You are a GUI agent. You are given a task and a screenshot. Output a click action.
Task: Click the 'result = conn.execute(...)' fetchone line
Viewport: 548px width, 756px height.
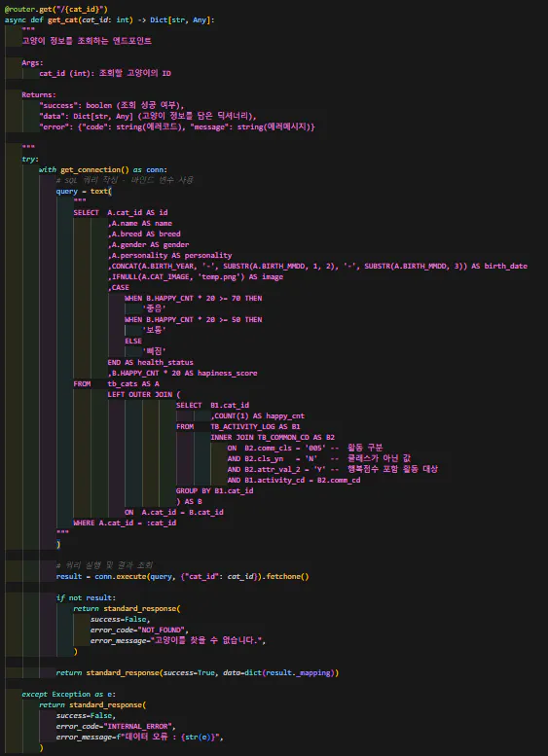coord(183,576)
